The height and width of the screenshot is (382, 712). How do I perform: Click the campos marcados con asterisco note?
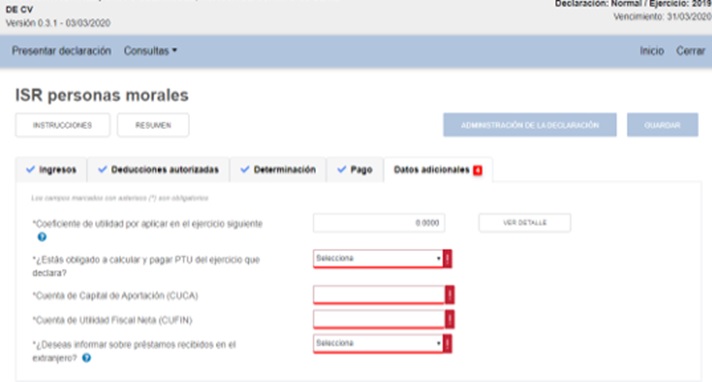120,198
